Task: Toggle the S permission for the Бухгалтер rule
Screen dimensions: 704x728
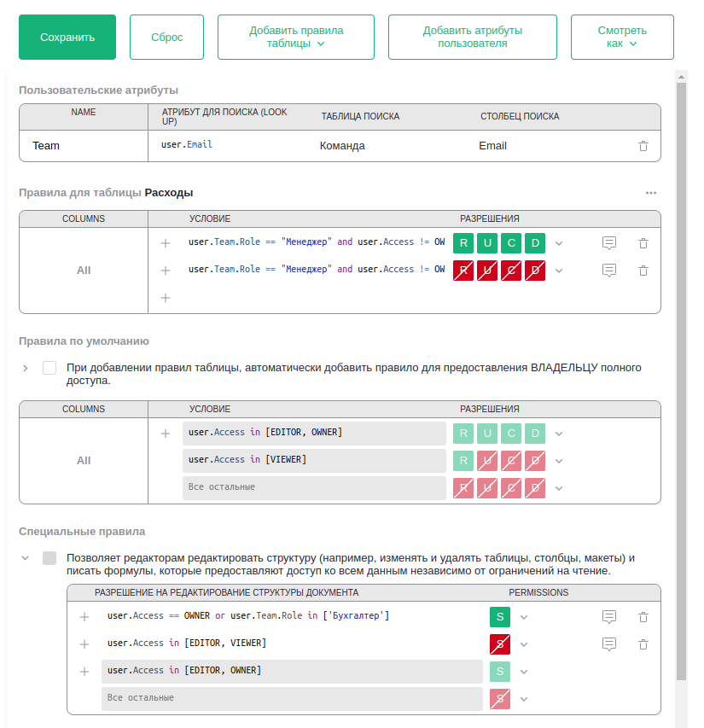Action: (500, 617)
